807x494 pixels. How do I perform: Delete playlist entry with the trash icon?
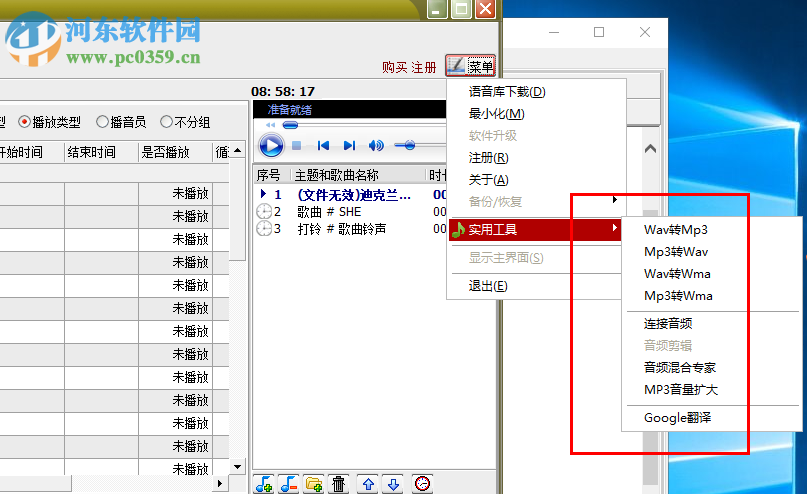[339, 484]
